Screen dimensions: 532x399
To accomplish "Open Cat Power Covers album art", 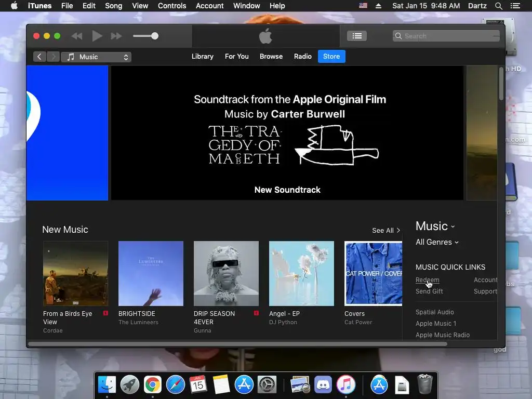I will 373,273.
